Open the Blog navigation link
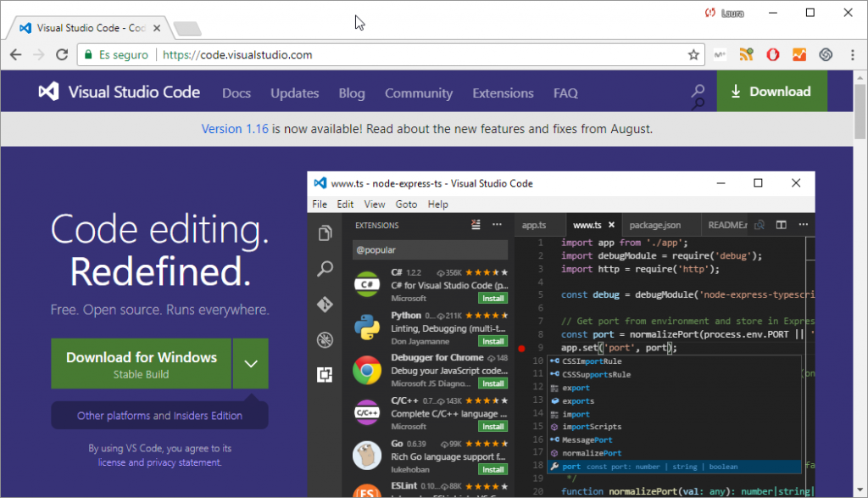 coord(352,93)
